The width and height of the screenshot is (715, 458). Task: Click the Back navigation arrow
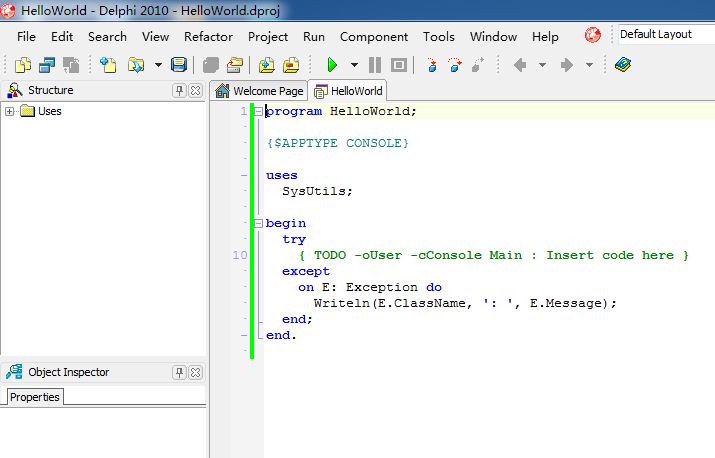pos(520,65)
